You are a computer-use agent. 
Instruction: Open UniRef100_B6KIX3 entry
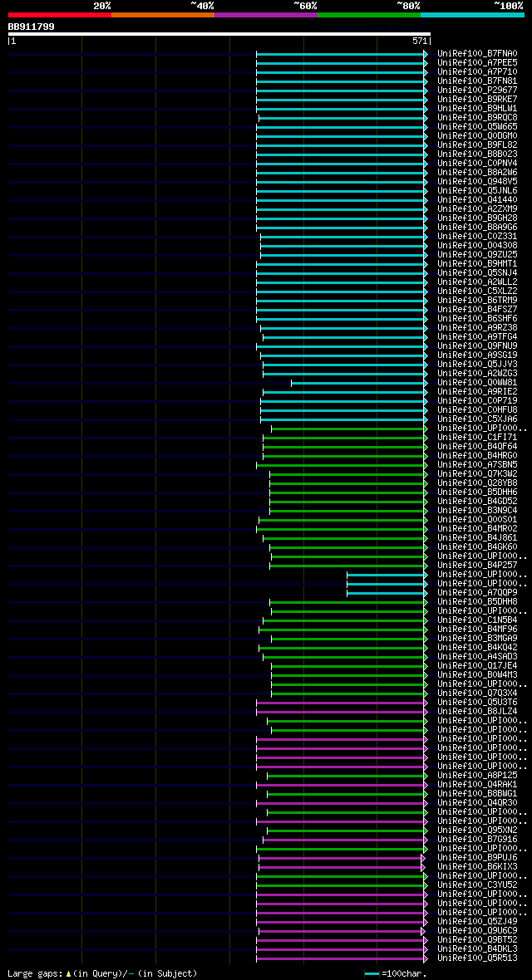click(x=477, y=867)
